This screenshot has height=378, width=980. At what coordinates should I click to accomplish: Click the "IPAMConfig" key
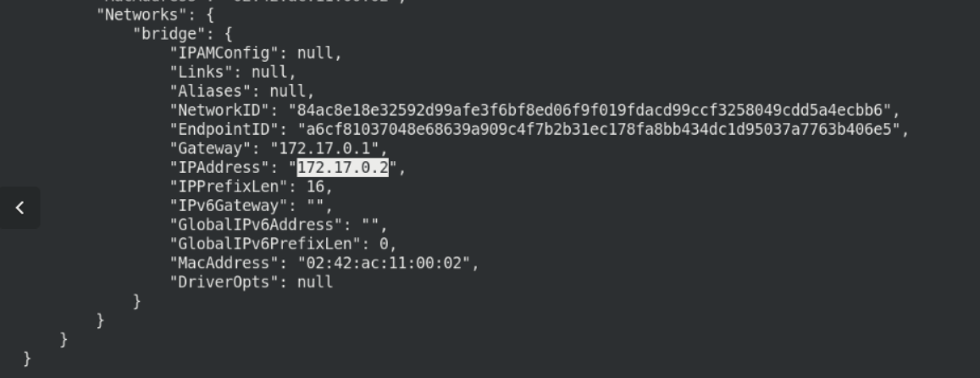[224, 53]
